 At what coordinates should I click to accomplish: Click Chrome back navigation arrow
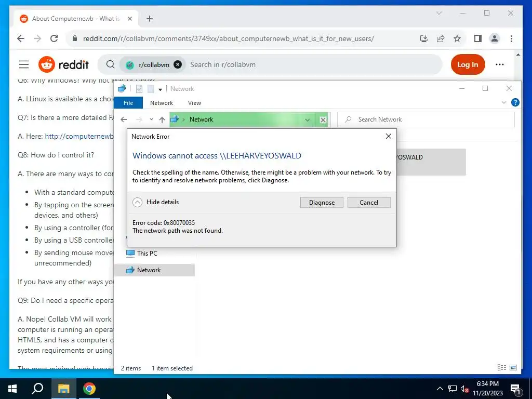click(21, 38)
